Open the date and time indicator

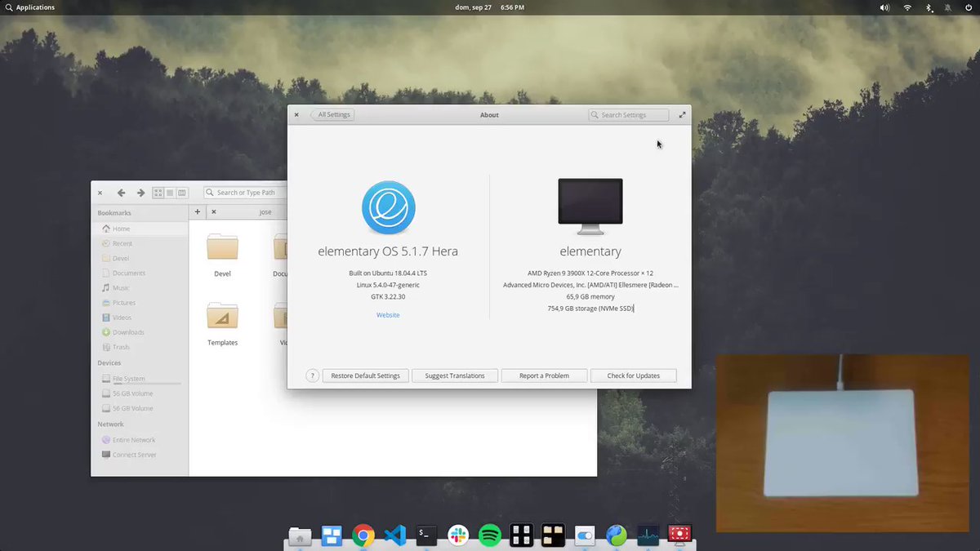(x=490, y=7)
